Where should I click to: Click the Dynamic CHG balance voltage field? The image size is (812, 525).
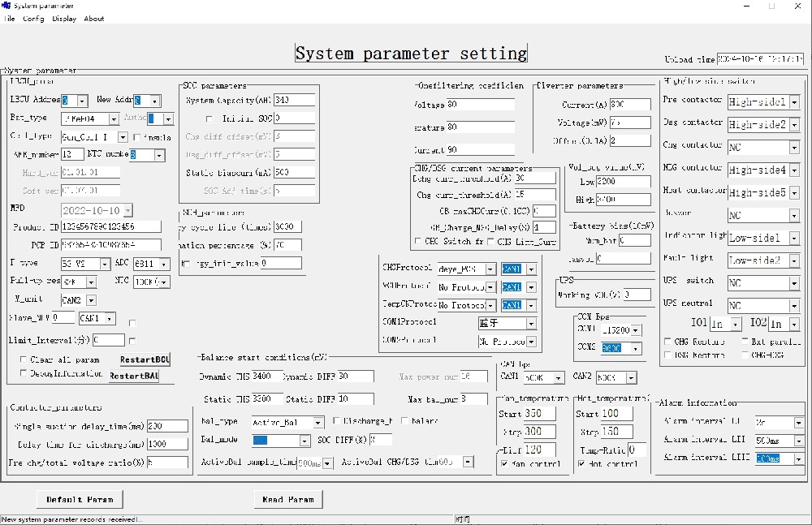point(267,376)
